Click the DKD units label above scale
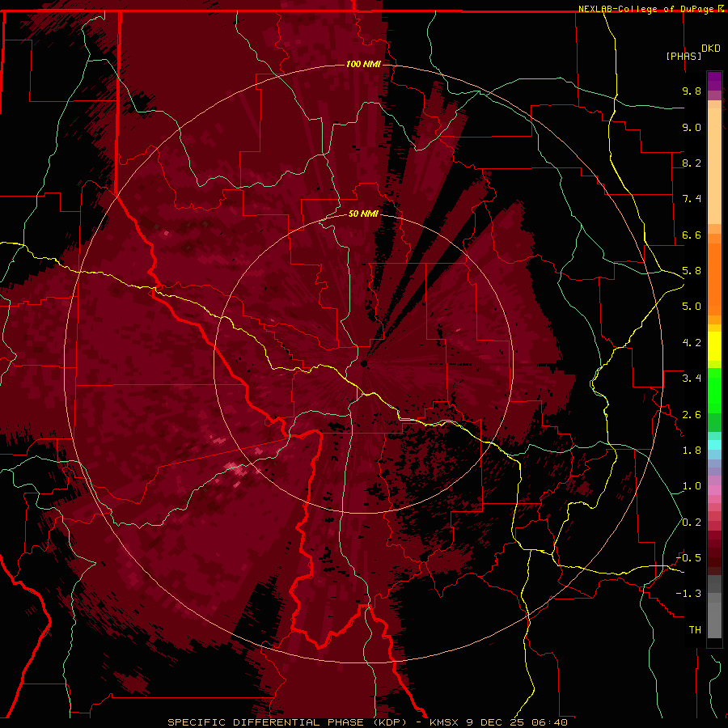Viewport: 728px width, 728px height. click(711, 49)
